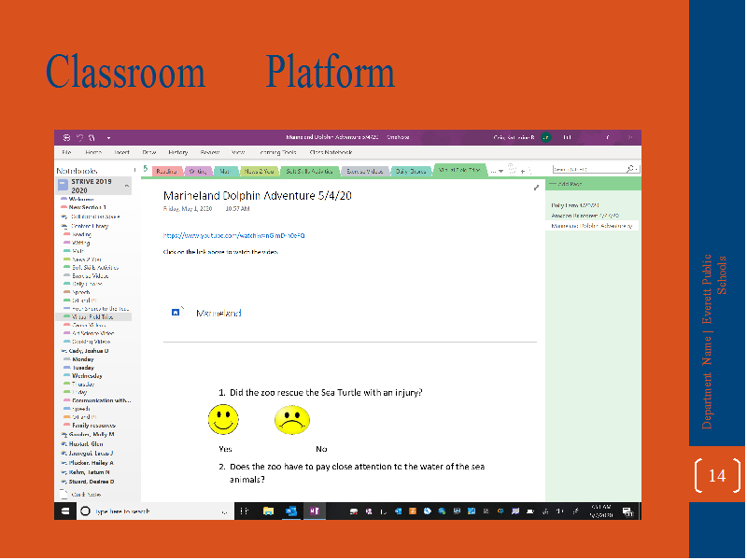Select Virtual Field Trips in the sidebar tree
Screen dimensions: 747x560
pos(92,317)
